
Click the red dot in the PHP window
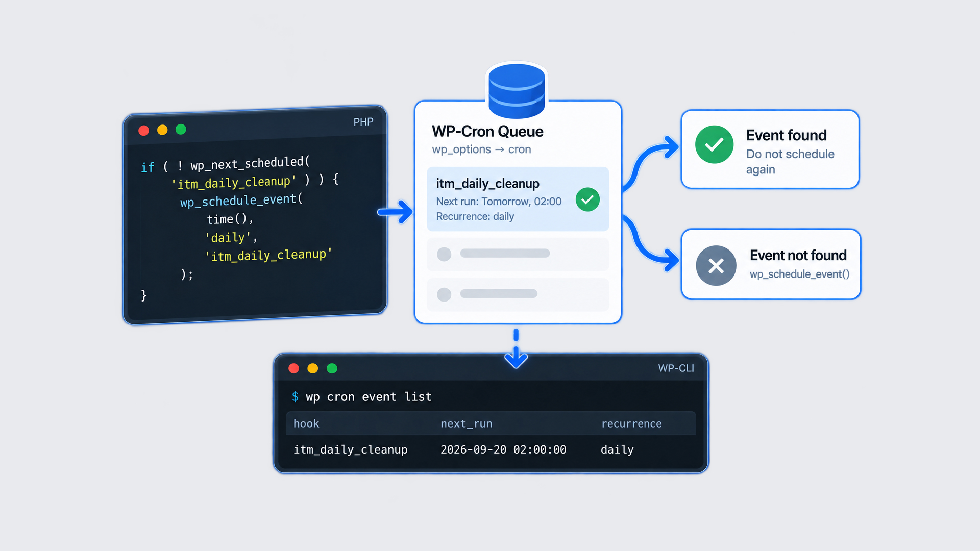click(144, 131)
